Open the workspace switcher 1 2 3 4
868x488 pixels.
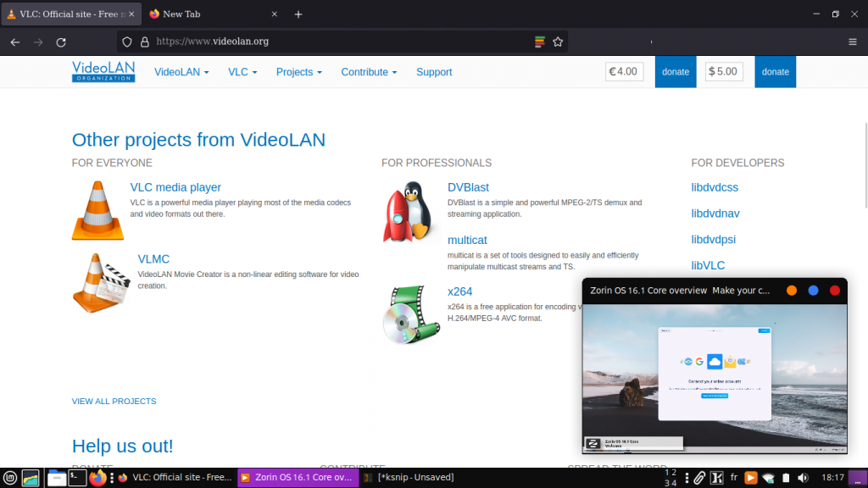pos(670,478)
